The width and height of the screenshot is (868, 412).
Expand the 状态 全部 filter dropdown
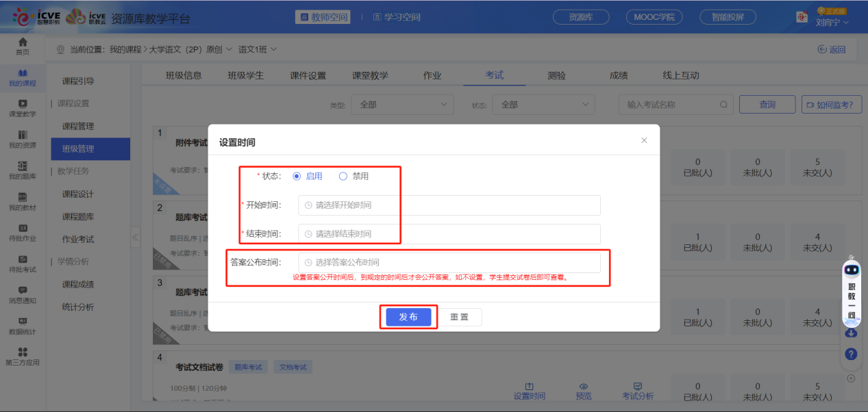[x=543, y=104]
